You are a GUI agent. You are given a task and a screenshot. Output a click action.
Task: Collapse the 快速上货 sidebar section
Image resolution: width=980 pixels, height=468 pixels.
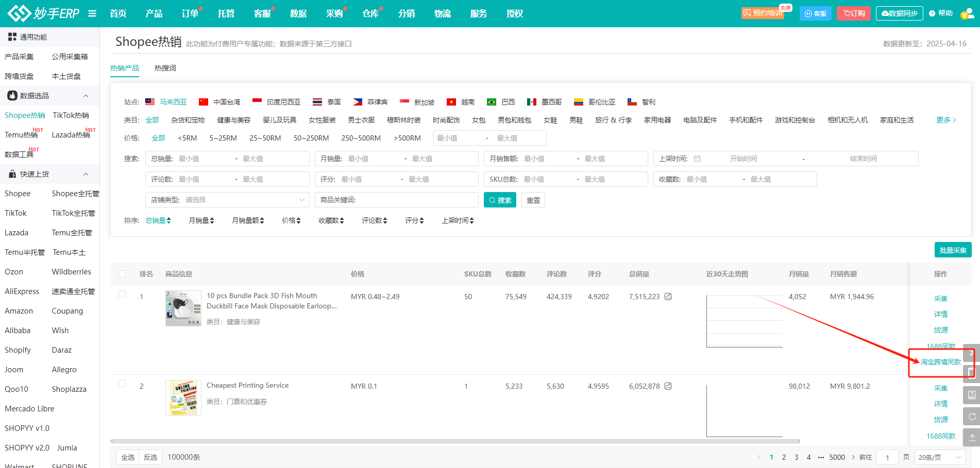click(86, 174)
